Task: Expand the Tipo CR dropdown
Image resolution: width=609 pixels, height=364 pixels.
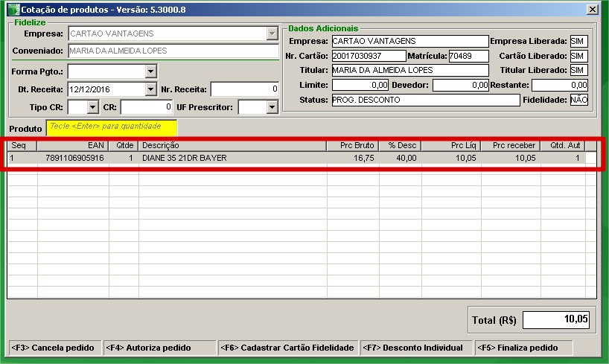Action: tap(92, 107)
